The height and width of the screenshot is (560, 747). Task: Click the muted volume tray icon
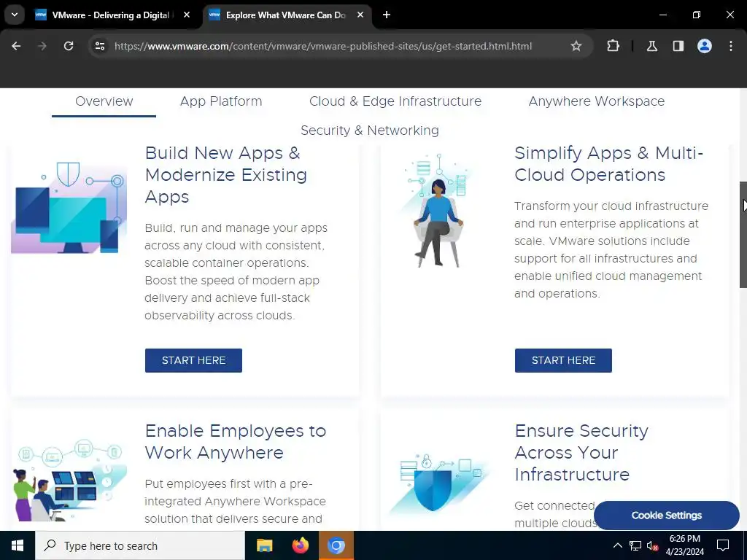click(652, 546)
